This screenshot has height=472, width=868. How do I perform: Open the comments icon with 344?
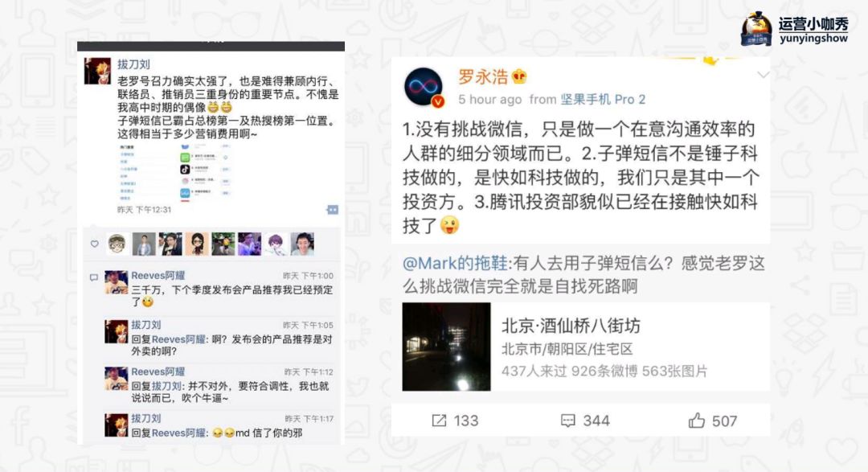[x=568, y=421]
